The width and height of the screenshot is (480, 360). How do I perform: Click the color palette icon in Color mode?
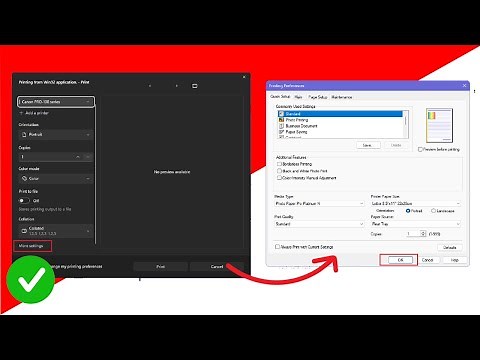pyautogui.click(x=24, y=179)
